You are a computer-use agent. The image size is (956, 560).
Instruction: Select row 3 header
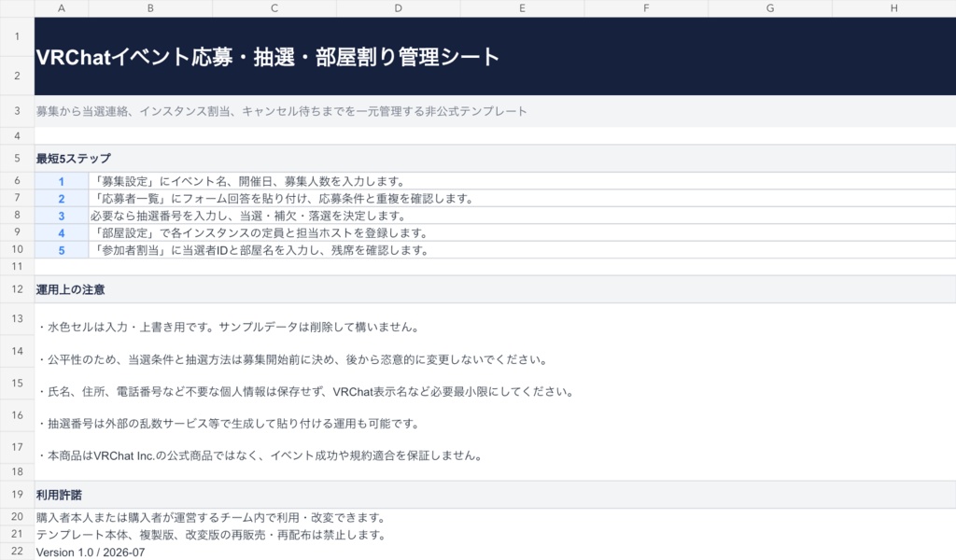pos(17,111)
